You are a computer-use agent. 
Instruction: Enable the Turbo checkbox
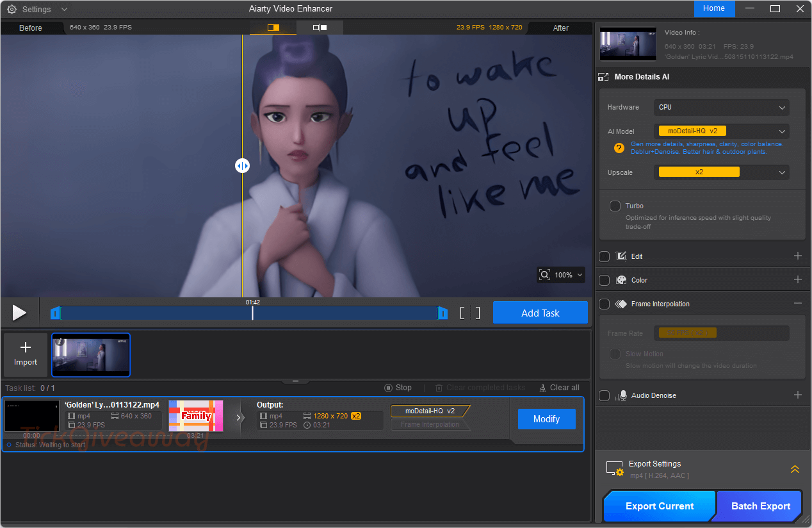point(615,206)
